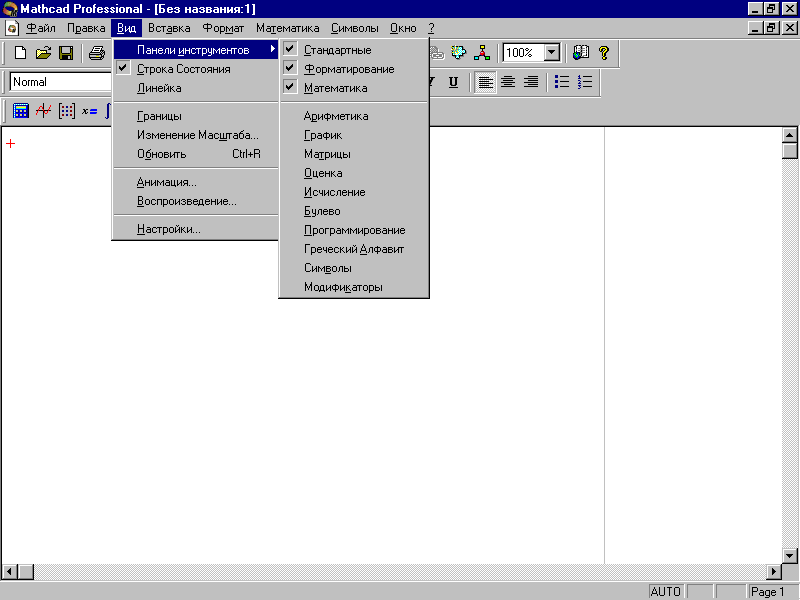This screenshot has height=600, width=800.
Task: Open the graph palette icon
Action: tap(43, 111)
